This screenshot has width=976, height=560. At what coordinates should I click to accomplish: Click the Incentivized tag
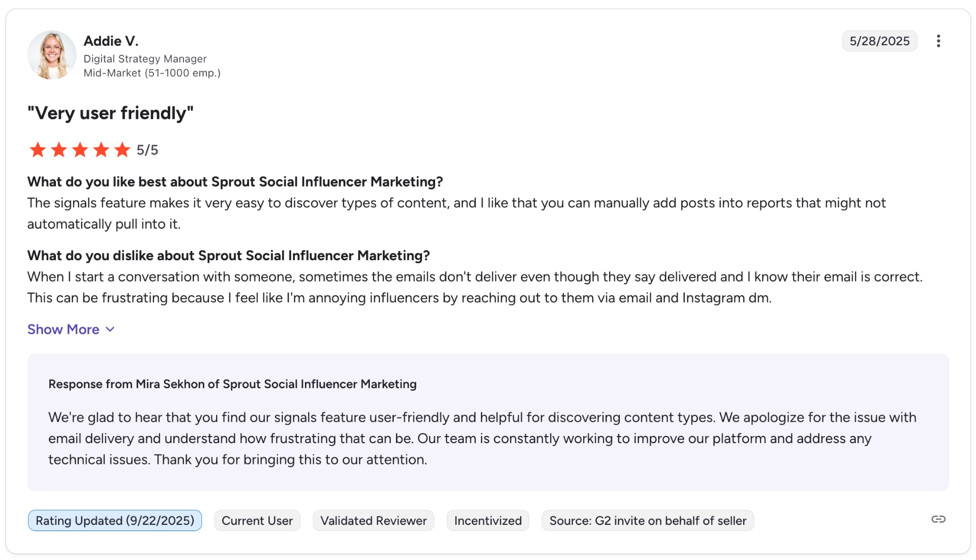(x=488, y=520)
